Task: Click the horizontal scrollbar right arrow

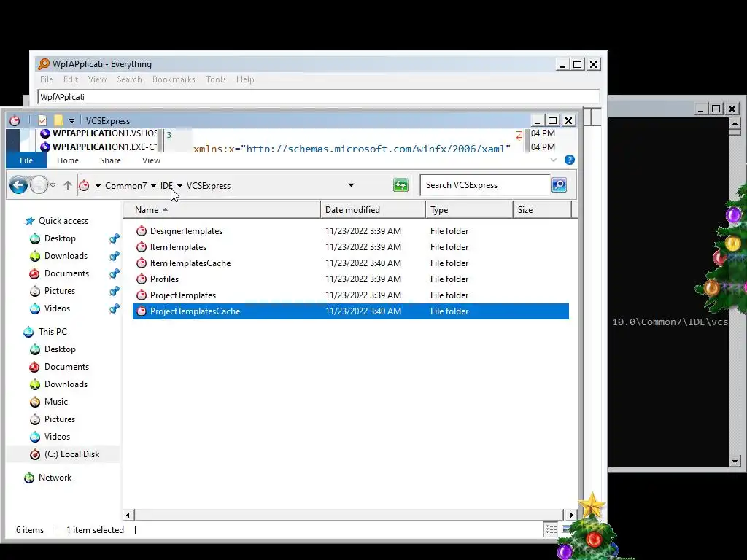Action: click(572, 515)
